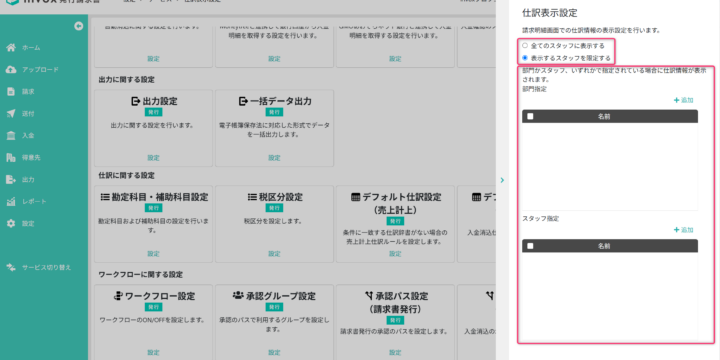Click the ワークフロー設定 card icon
720x360 pixels.
(118, 296)
